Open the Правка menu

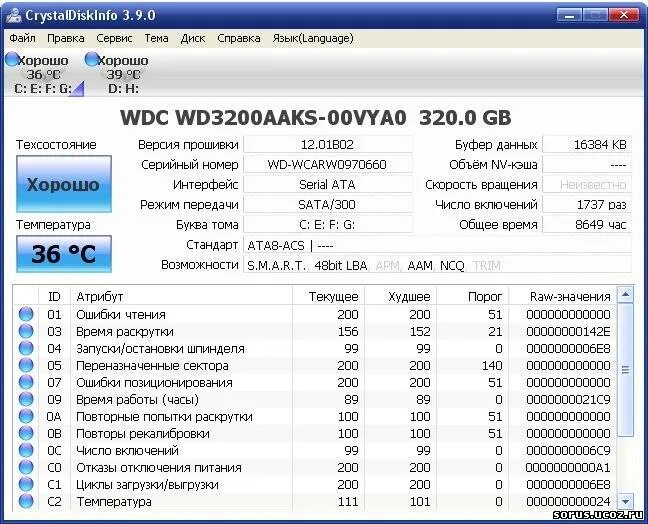[66, 38]
